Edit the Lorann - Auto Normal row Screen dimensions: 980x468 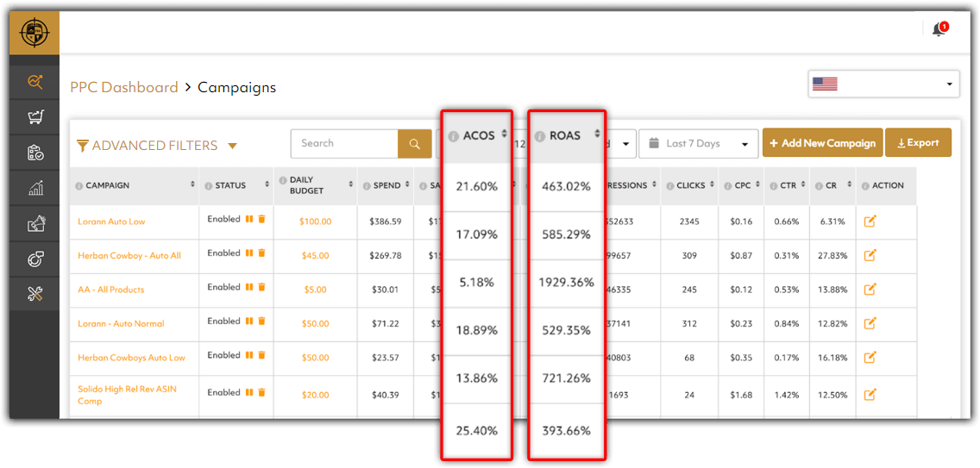(870, 323)
